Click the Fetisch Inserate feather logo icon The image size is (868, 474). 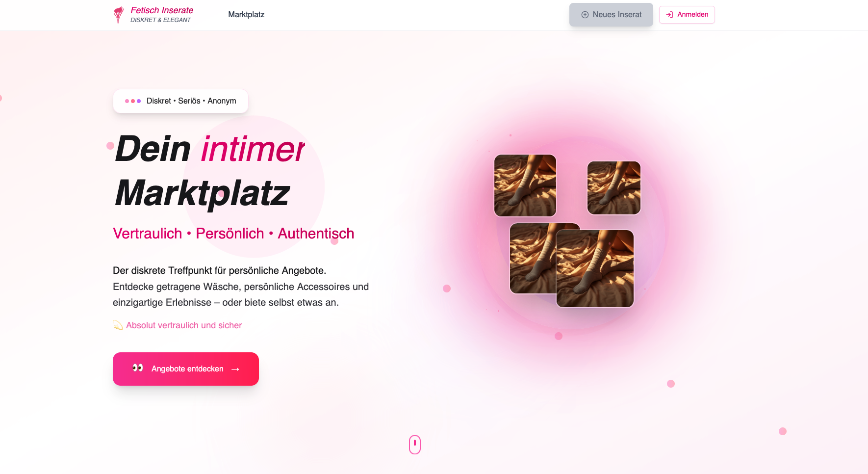pos(118,15)
